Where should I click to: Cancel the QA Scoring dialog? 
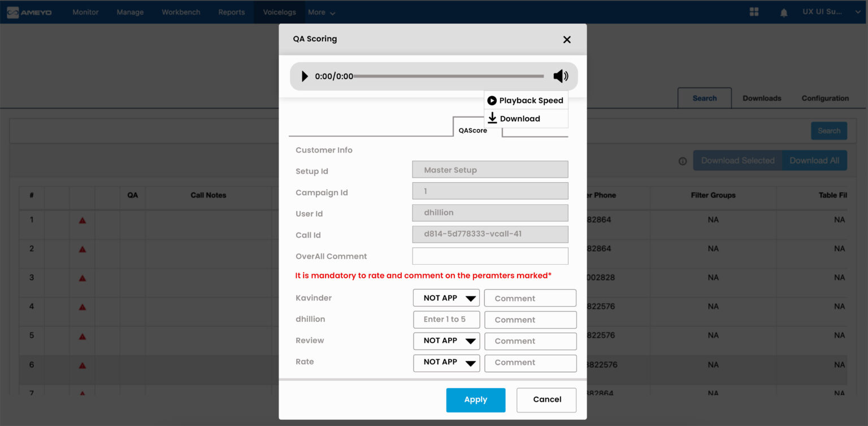[x=546, y=399]
